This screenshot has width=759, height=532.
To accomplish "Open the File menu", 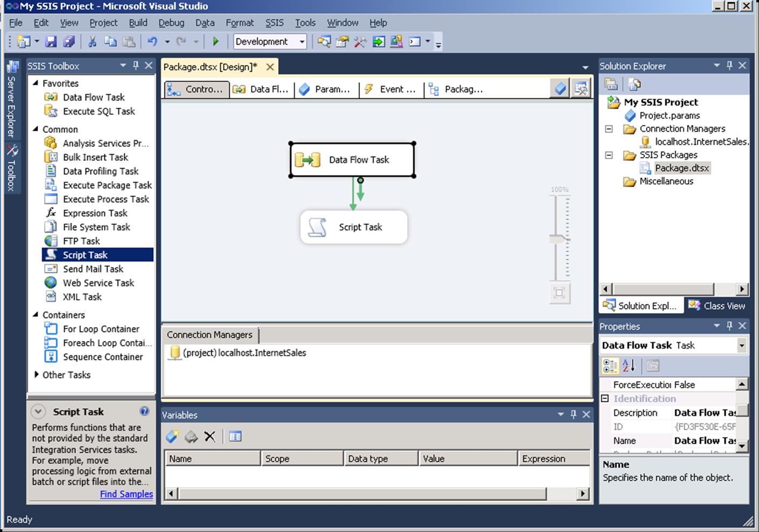I will click(x=16, y=23).
